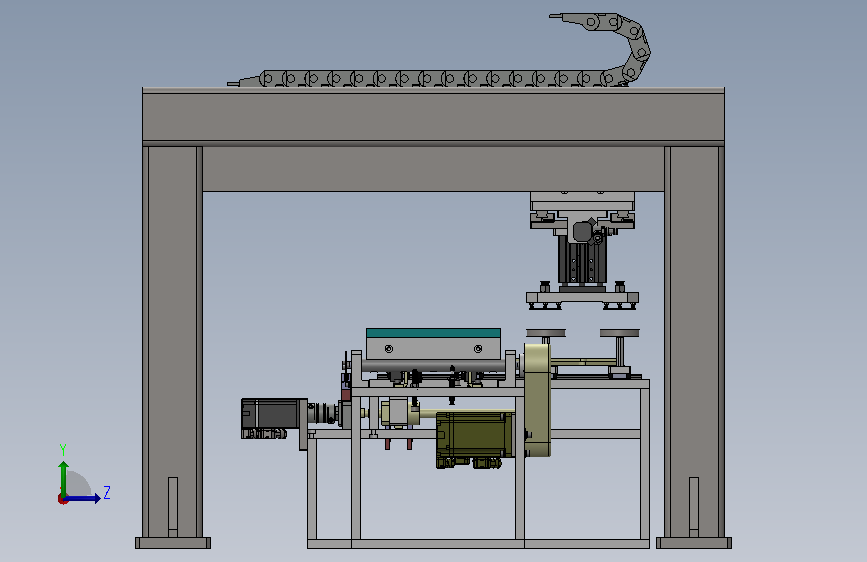Select the vertical slot on the right column
867x562 pixels.
click(694, 507)
